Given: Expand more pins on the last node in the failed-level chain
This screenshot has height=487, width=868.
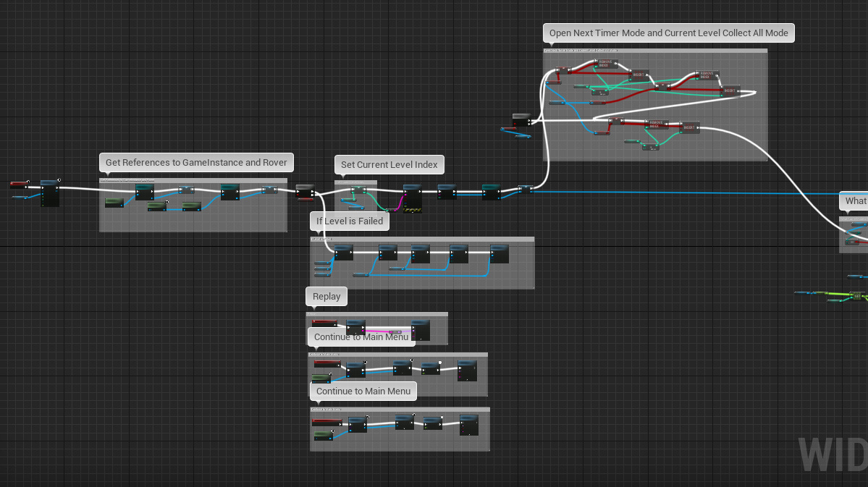Looking at the screenshot, I should (500, 263).
